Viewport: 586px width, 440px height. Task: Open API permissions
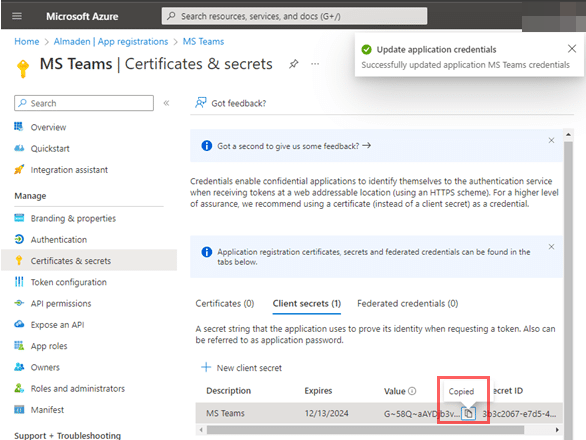(61, 304)
